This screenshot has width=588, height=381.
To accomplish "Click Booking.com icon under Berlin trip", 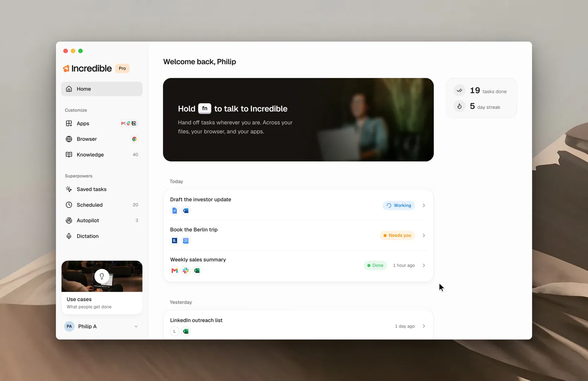I will [174, 241].
